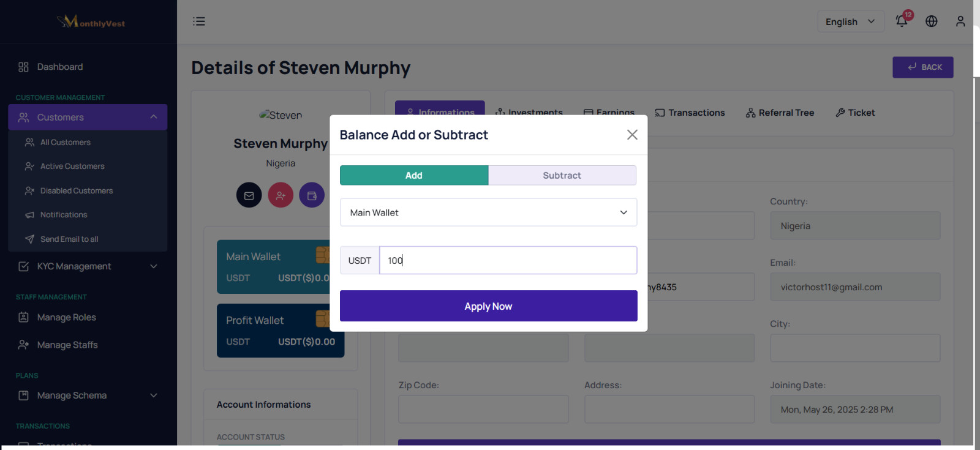Viewport: 980px width, 450px height.
Task: Click the KYC Management checkbox icon
Action: (23, 266)
